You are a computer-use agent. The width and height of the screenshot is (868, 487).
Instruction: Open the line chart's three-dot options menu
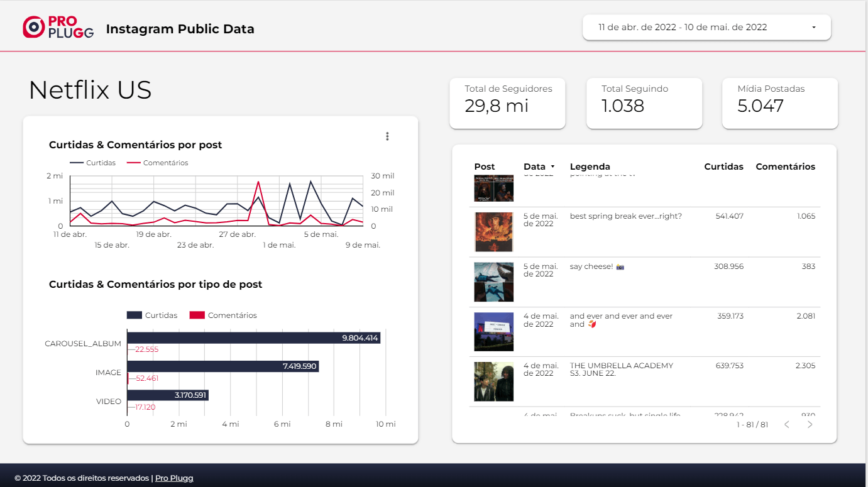(387, 136)
